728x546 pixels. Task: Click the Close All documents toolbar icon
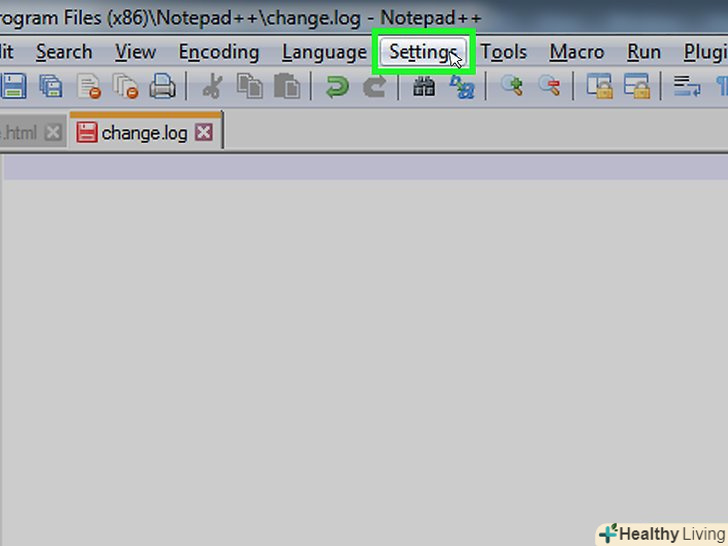125,86
